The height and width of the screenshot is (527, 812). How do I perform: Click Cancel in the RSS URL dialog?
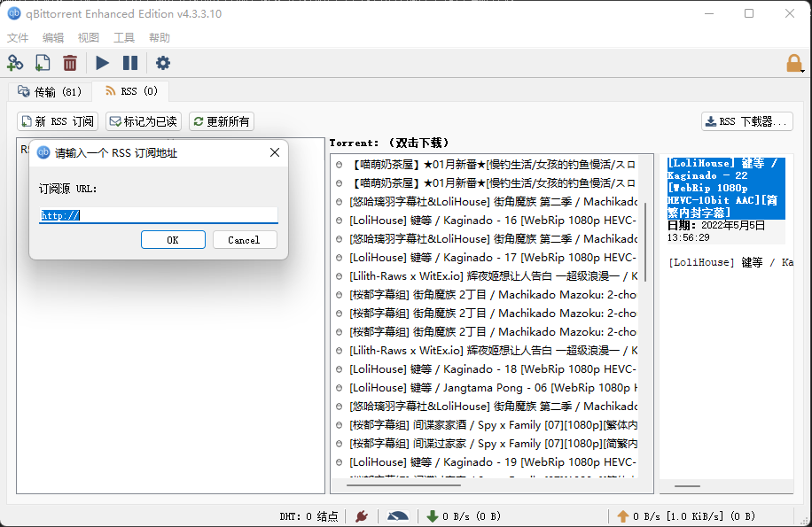(245, 240)
